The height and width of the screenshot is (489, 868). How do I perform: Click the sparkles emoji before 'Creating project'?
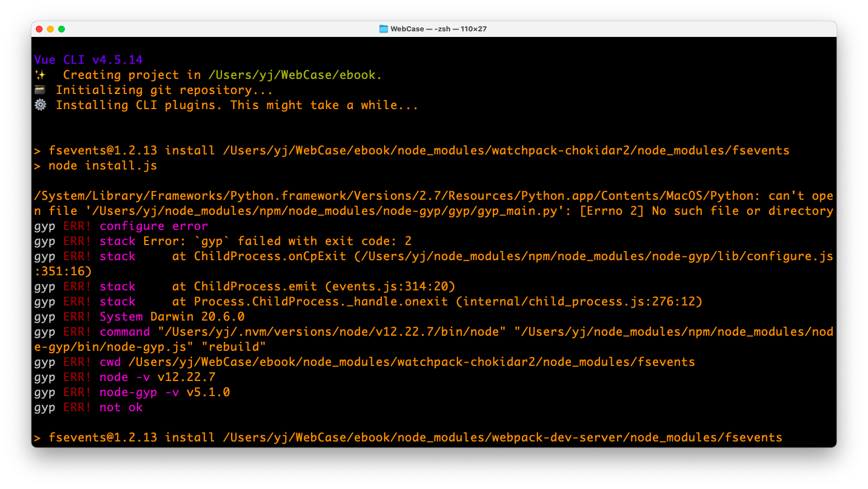pos(40,75)
